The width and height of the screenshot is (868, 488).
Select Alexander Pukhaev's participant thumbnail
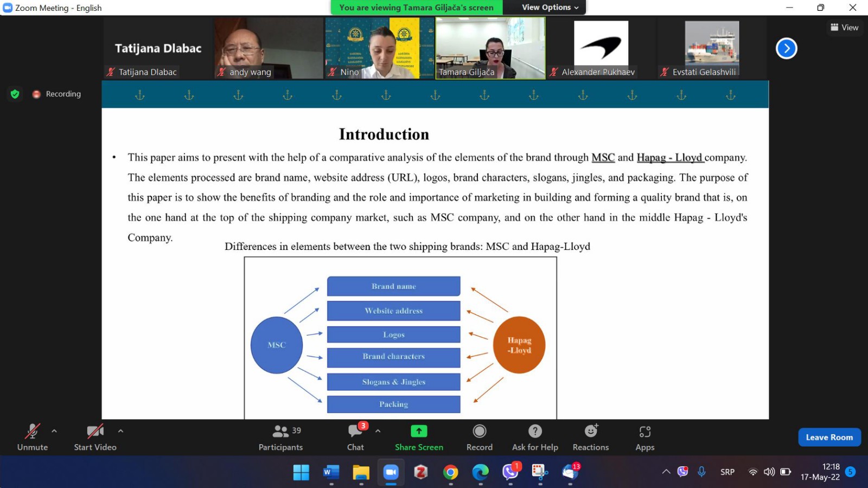click(601, 48)
